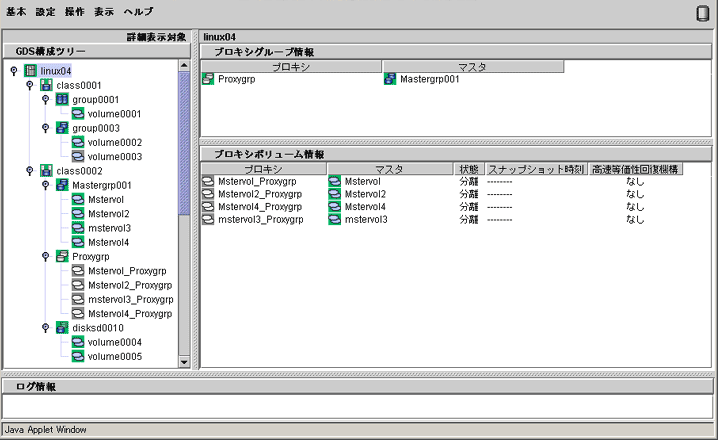Click the Proxygrp icon in tree

62,256
